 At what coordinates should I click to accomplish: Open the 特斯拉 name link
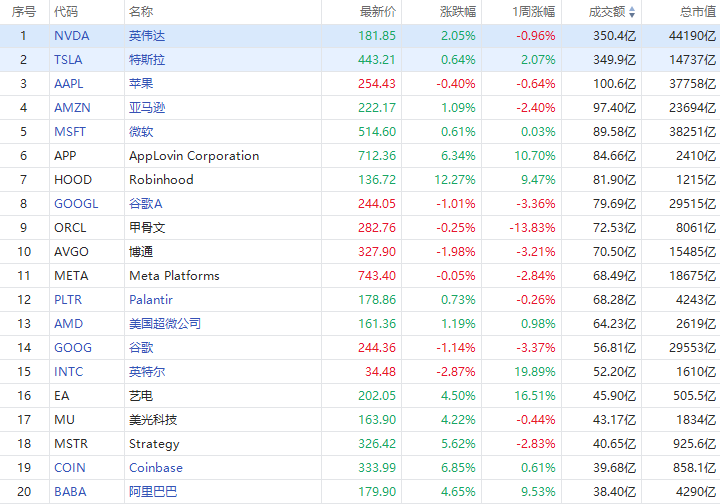click(147, 60)
